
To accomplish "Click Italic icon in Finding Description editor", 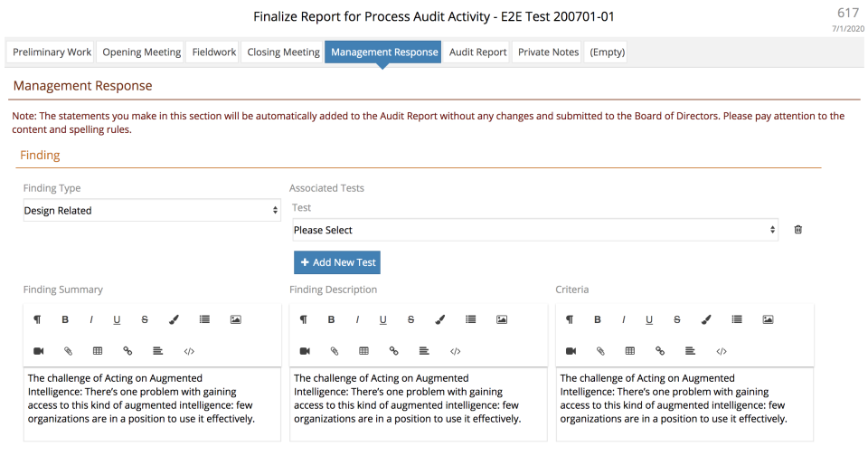I will tap(357, 319).
